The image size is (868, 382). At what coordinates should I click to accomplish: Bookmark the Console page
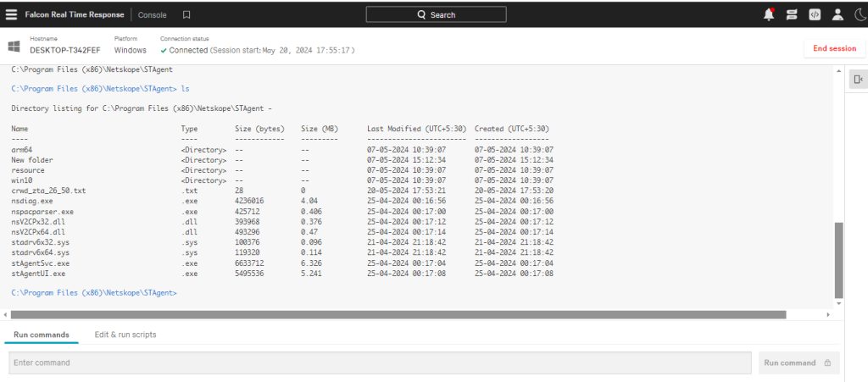186,15
